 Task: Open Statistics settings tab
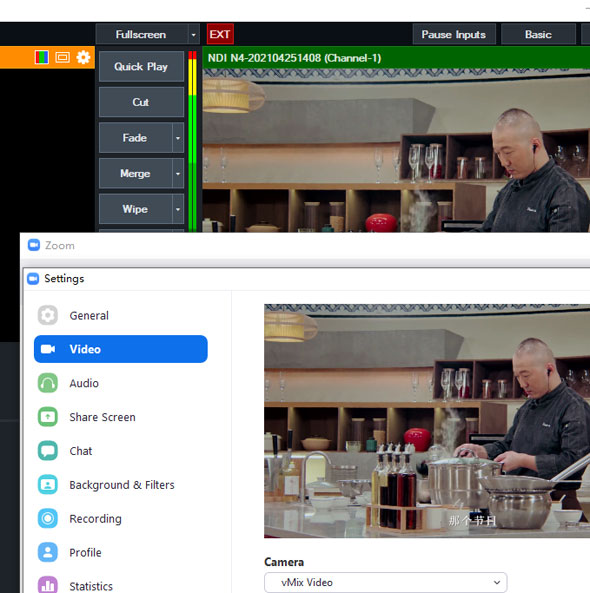tap(121, 585)
